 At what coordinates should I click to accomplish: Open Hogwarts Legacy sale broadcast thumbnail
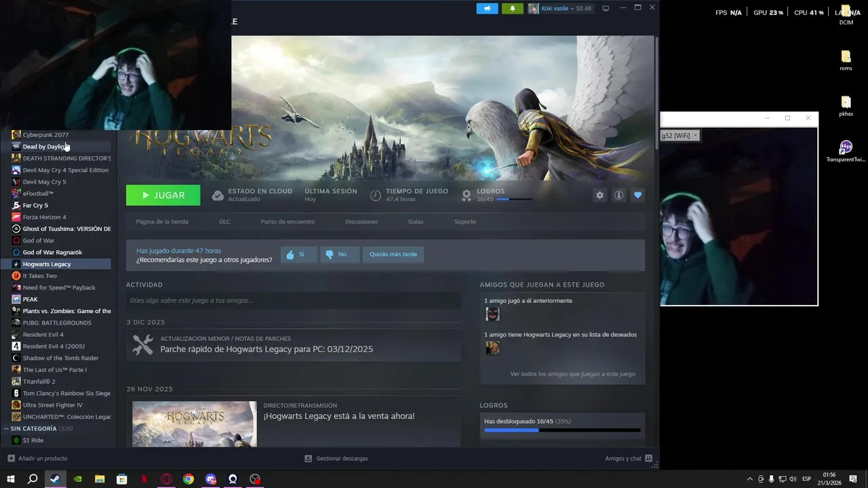coord(195,424)
